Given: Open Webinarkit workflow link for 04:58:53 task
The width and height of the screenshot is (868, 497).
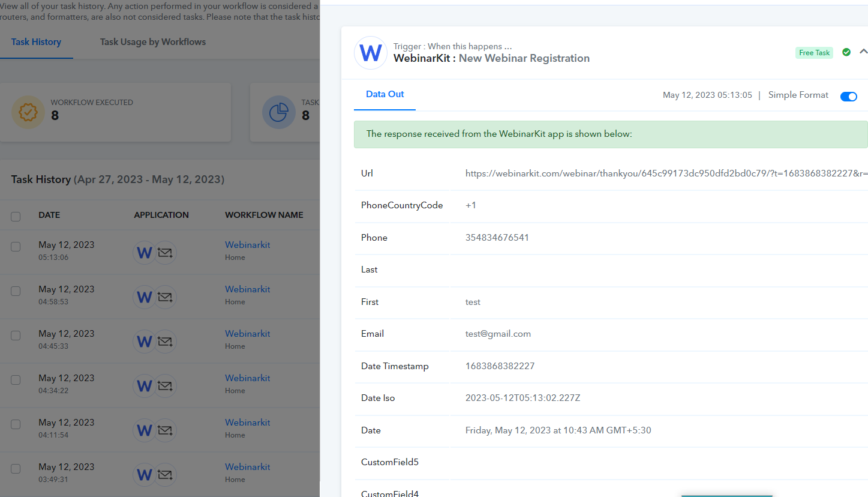Looking at the screenshot, I should pos(248,289).
